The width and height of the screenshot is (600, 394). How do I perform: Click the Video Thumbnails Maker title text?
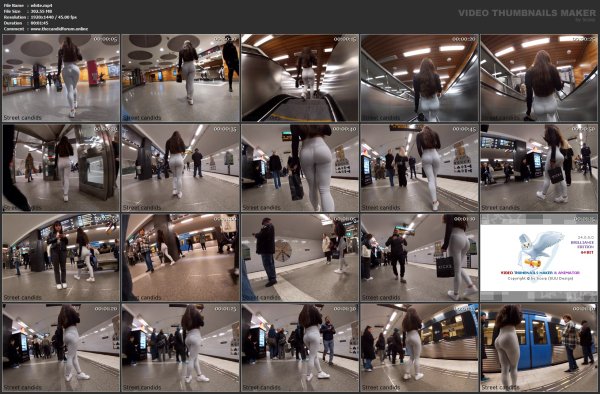(x=527, y=13)
